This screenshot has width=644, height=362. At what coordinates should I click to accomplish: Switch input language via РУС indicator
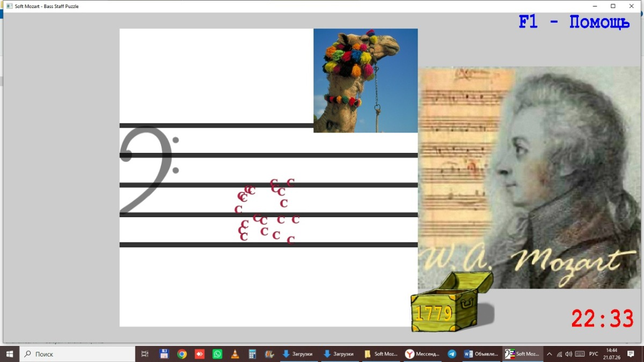[594, 354]
